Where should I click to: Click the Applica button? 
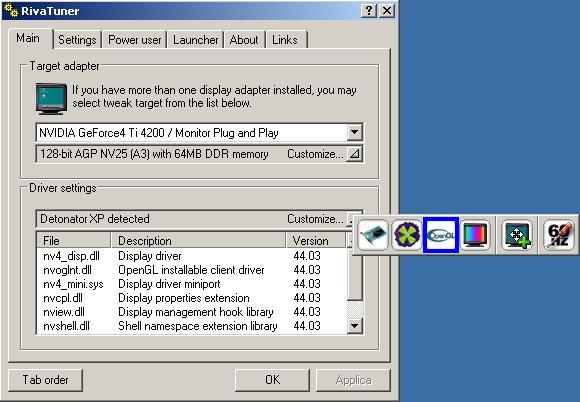coord(353,380)
